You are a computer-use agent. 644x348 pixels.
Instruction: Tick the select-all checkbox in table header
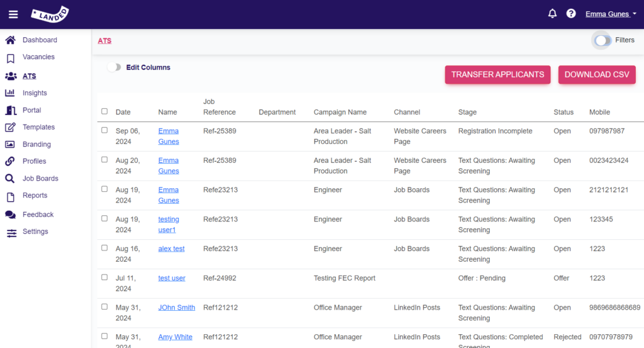coord(104,111)
